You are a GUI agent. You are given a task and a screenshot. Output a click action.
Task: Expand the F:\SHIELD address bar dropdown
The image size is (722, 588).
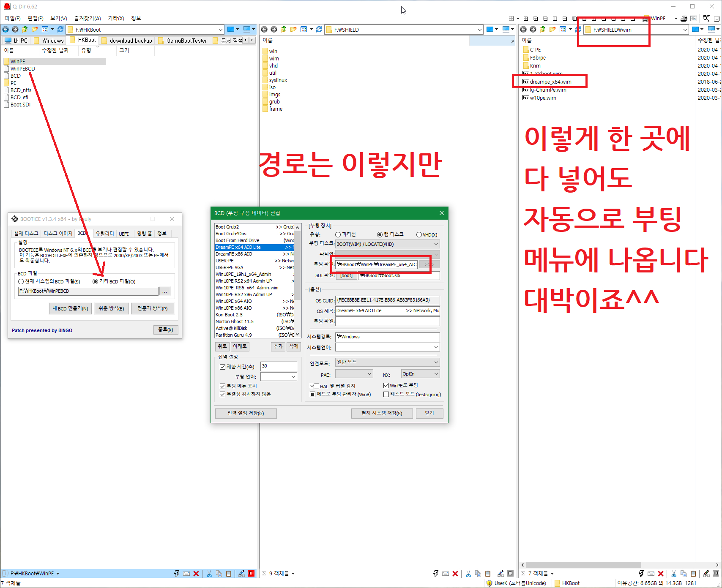click(479, 30)
